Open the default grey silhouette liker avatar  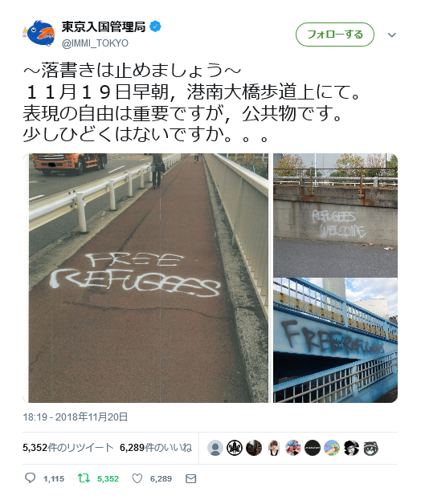[215, 448]
